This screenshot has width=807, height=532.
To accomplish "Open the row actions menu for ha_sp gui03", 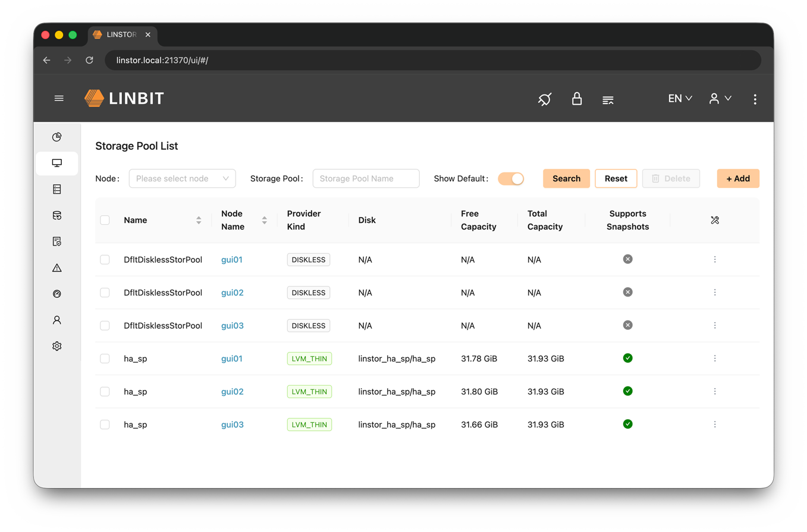I will point(715,424).
